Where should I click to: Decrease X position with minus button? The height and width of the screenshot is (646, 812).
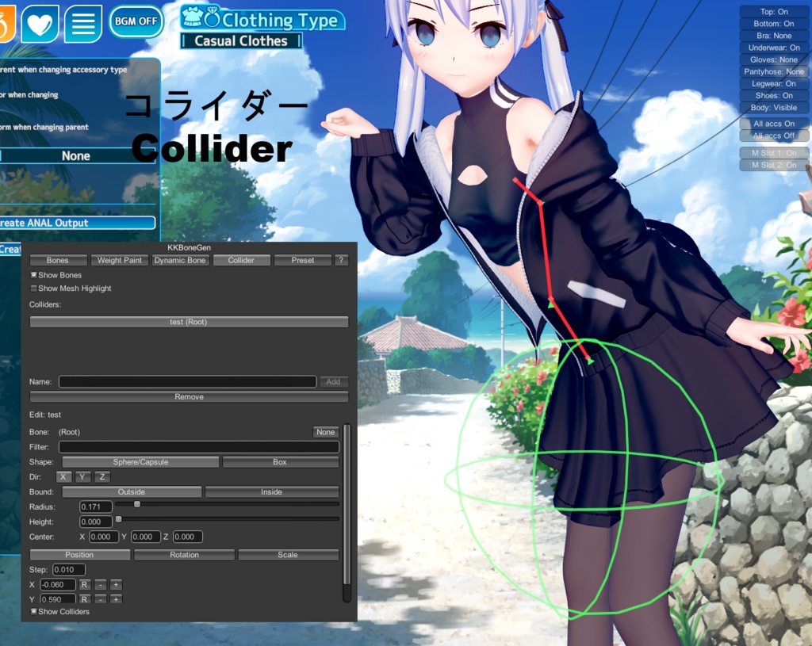[x=101, y=585]
